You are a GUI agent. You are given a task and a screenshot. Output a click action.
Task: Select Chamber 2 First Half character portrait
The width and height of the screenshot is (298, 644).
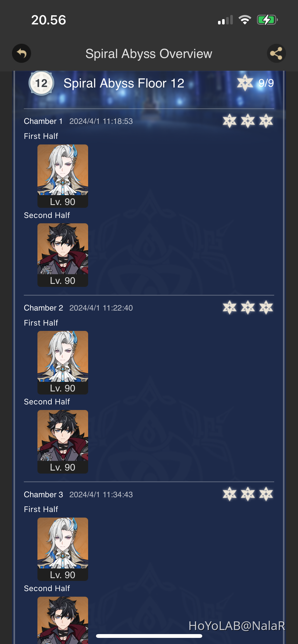63,363
